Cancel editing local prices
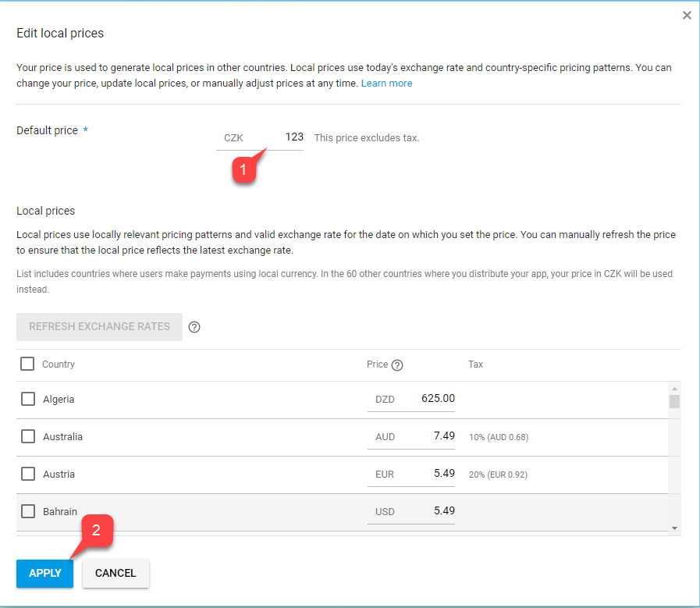 click(x=115, y=573)
